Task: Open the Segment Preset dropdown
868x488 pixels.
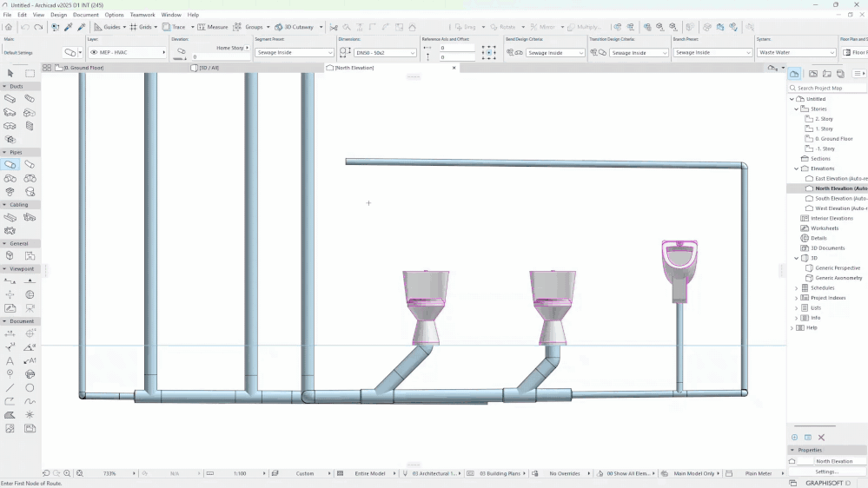Action: coord(294,53)
